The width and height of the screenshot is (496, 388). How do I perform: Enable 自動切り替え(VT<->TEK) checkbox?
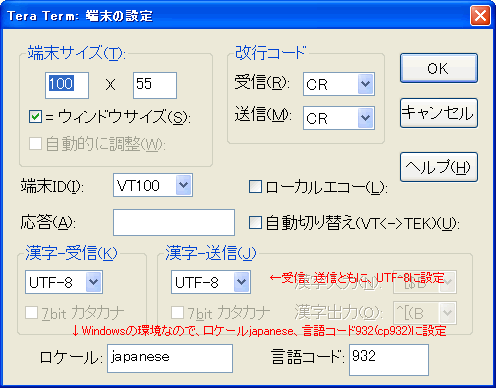255,223
